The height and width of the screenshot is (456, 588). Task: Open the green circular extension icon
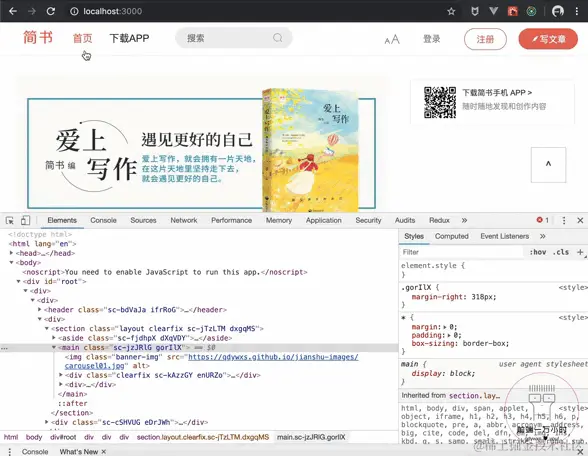(531, 11)
